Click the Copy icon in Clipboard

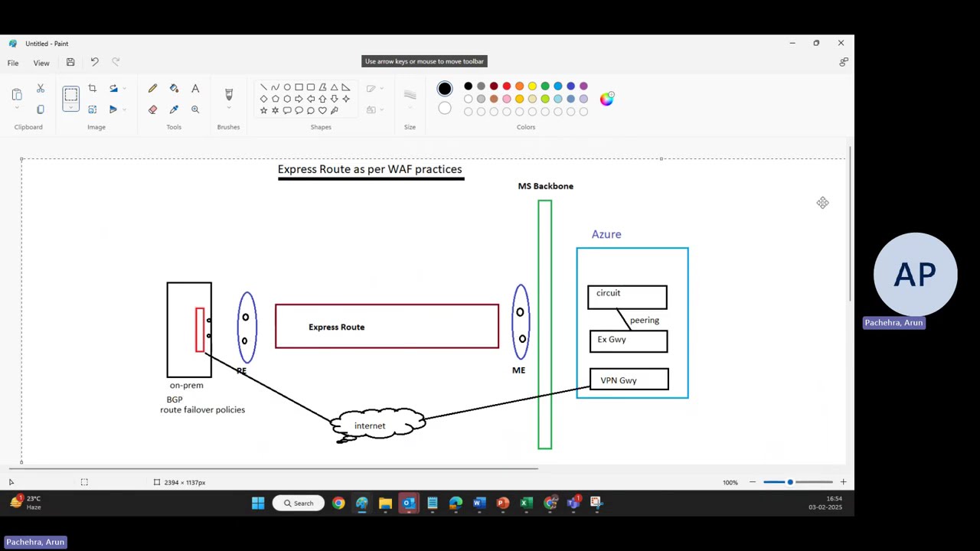pyautogui.click(x=41, y=109)
